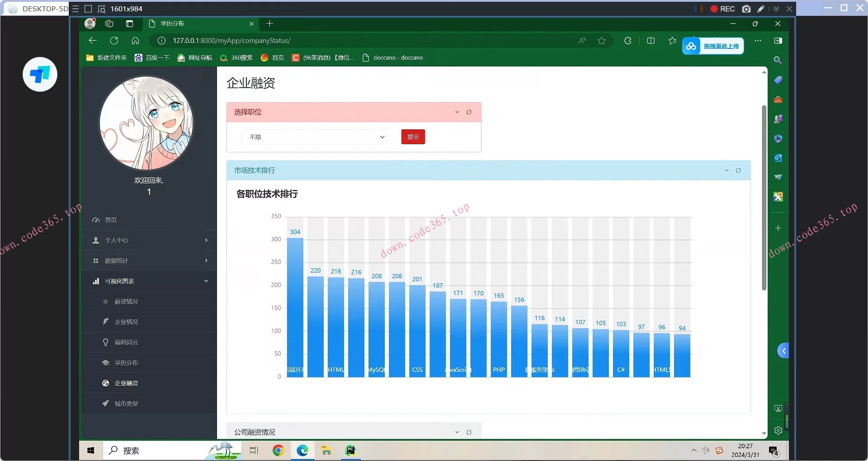Add page to favorites with star icon
This screenshot has height=461, width=868.
(601, 41)
